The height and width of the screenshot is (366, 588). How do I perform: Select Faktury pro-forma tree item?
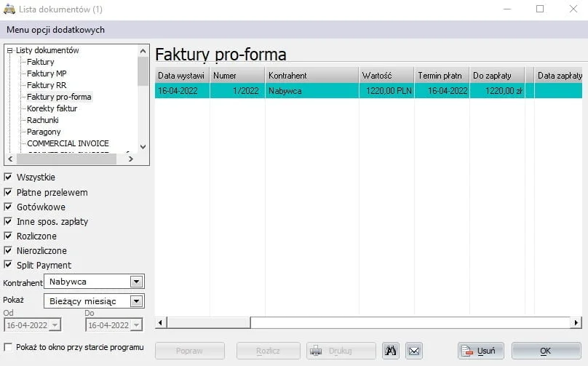[59, 97]
